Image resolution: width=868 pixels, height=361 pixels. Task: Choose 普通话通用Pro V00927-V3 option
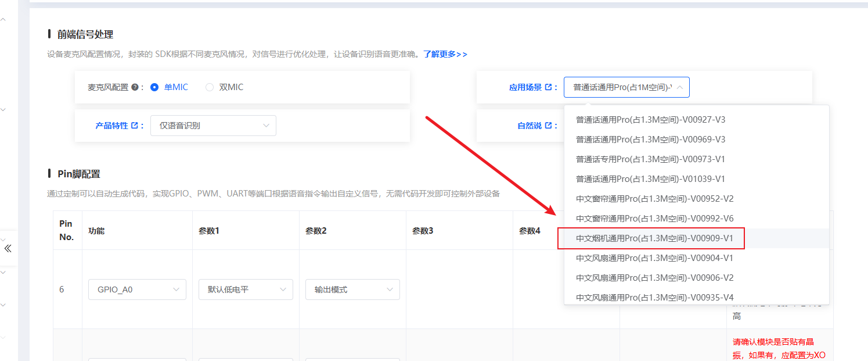650,120
